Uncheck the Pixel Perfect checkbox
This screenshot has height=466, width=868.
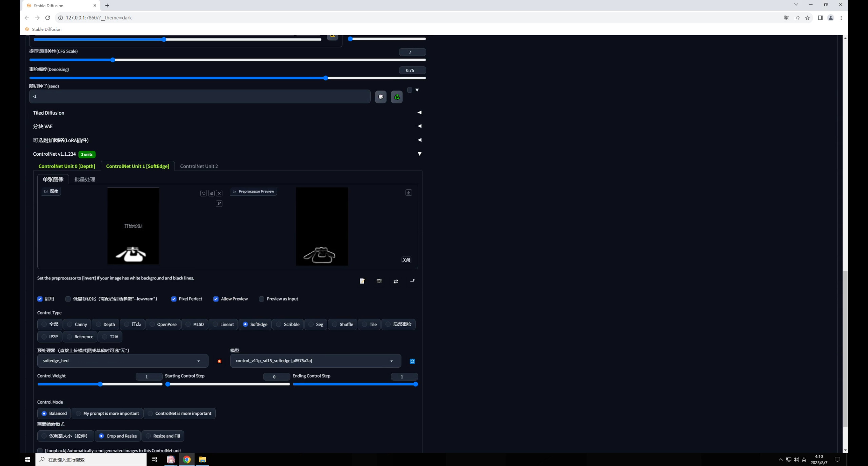(174, 299)
